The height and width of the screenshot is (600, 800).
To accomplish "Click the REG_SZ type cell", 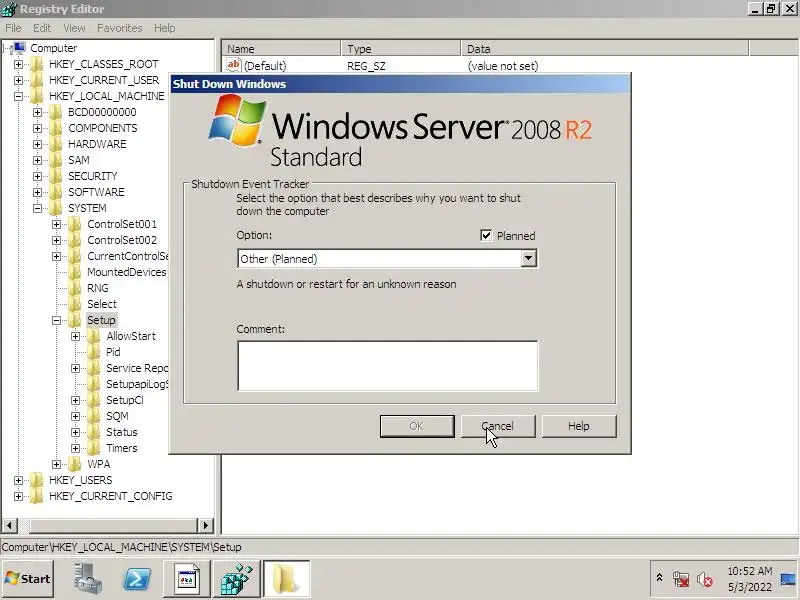I will (366, 66).
